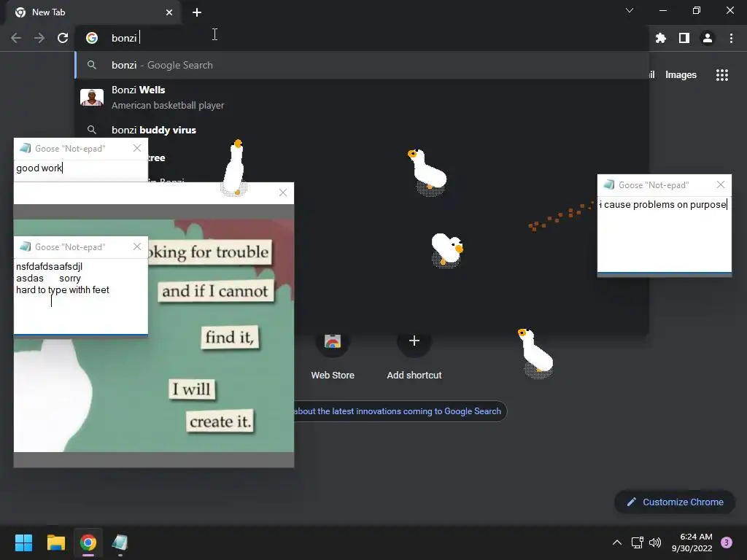Open the profile avatar menu
Screen dimensions: 747x560
pyautogui.click(x=708, y=38)
